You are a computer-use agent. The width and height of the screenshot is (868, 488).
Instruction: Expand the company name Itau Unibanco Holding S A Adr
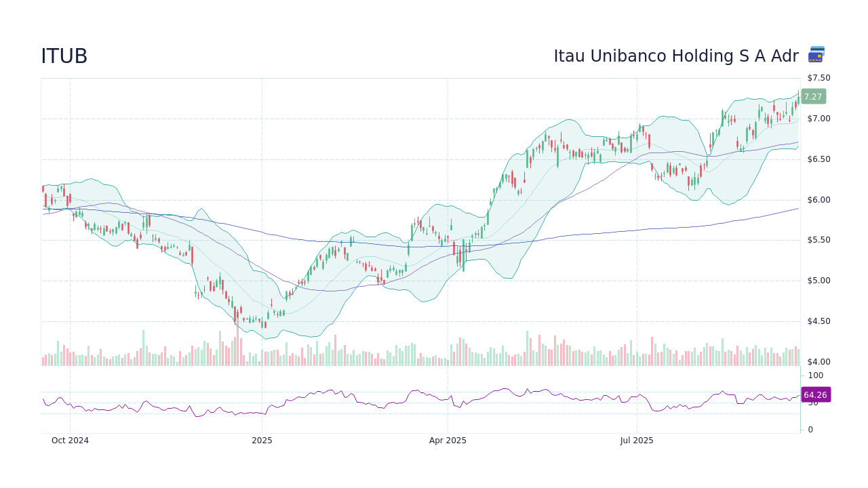[x=676, y=56]
